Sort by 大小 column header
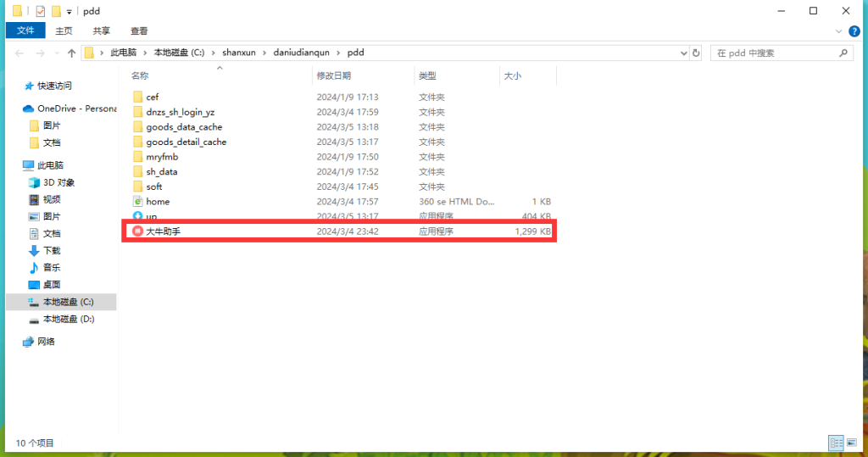This screenshot has width=868, height=457. tap(513, 75)
